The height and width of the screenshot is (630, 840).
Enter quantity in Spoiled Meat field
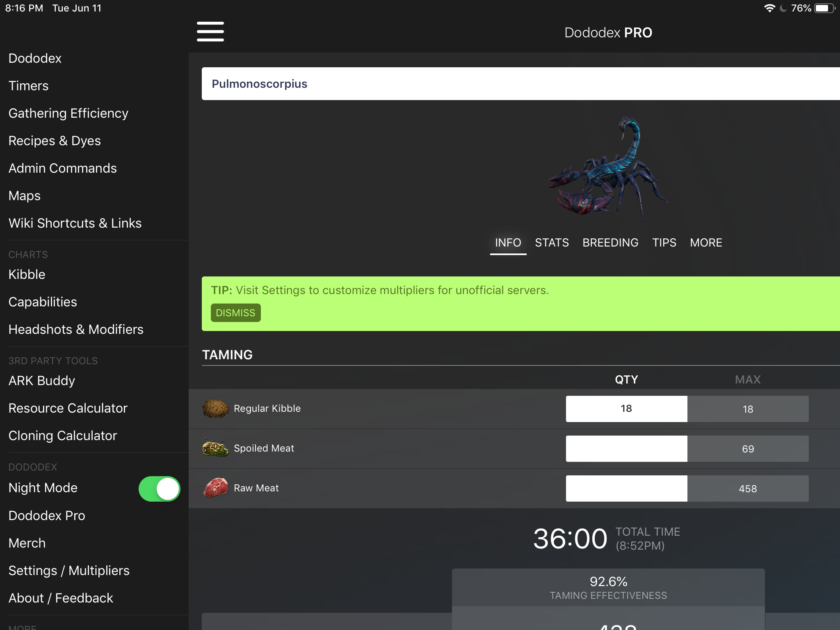tap(625, 449)
